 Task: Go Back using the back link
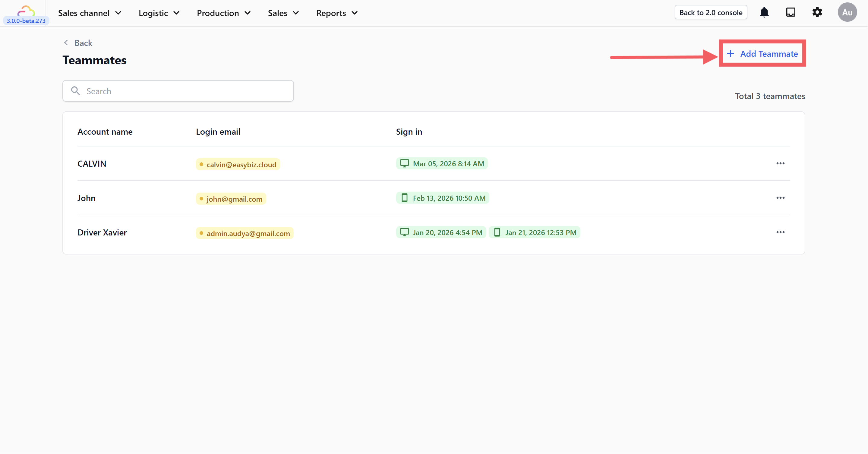tap(78, 43)
